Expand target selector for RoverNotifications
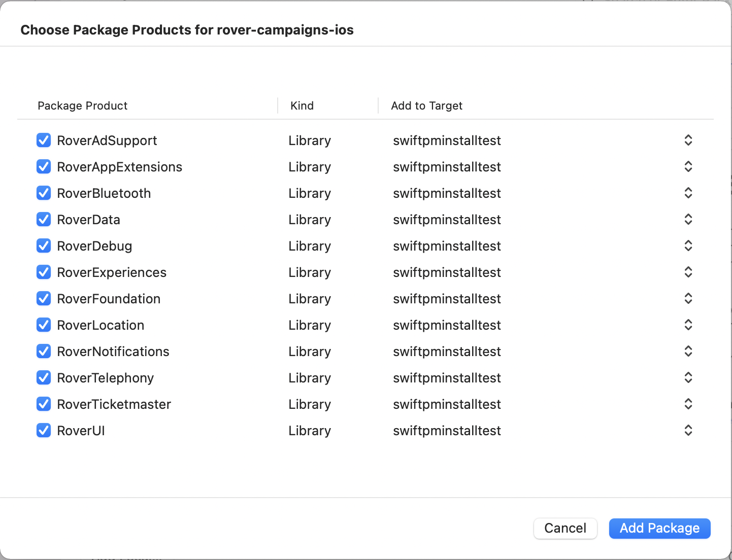This screenshot has height=560, width=732. pos(688,352)
